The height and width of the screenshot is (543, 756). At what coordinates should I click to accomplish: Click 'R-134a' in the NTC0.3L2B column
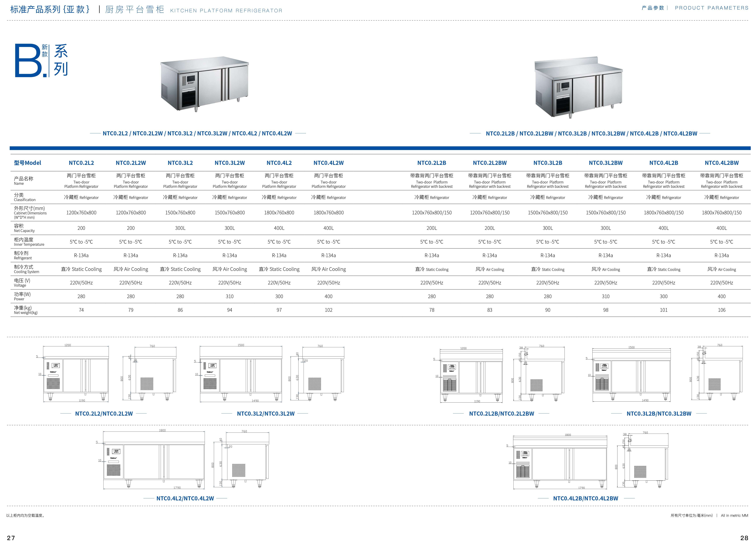pos(548,256)
